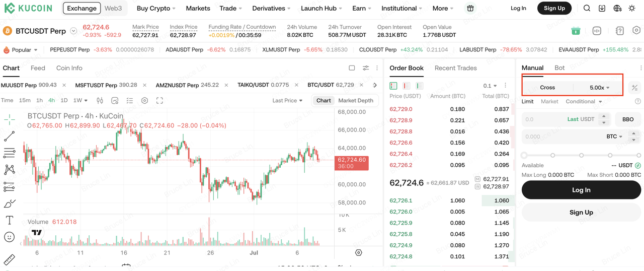Click the BBO button
The width and height of the screenshot is (644, 271).
(x=628, y=119)
